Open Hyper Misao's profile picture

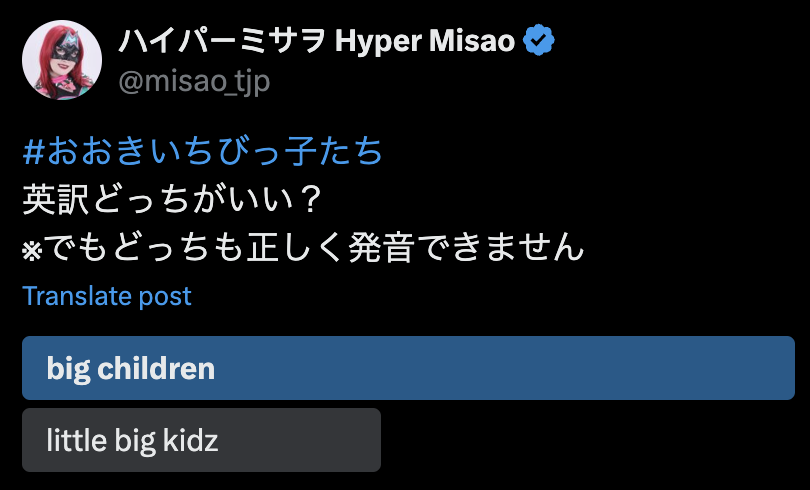[x=62, y=60]
